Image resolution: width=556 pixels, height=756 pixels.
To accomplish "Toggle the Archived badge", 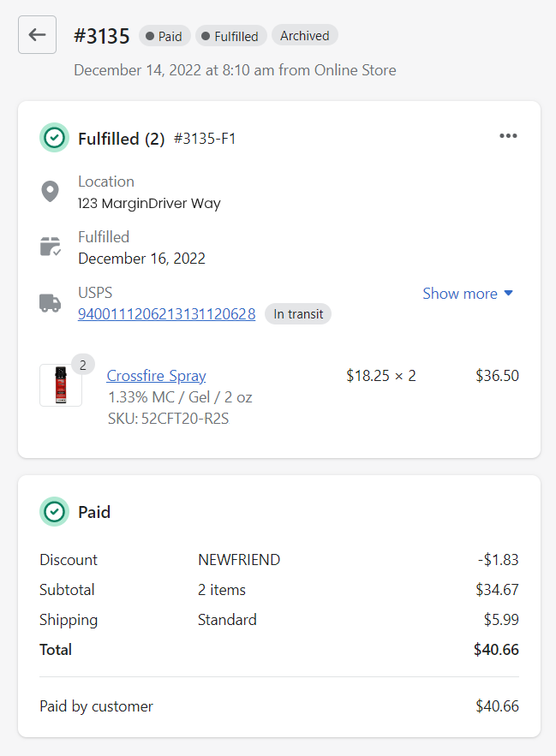I will coord(304,35).
